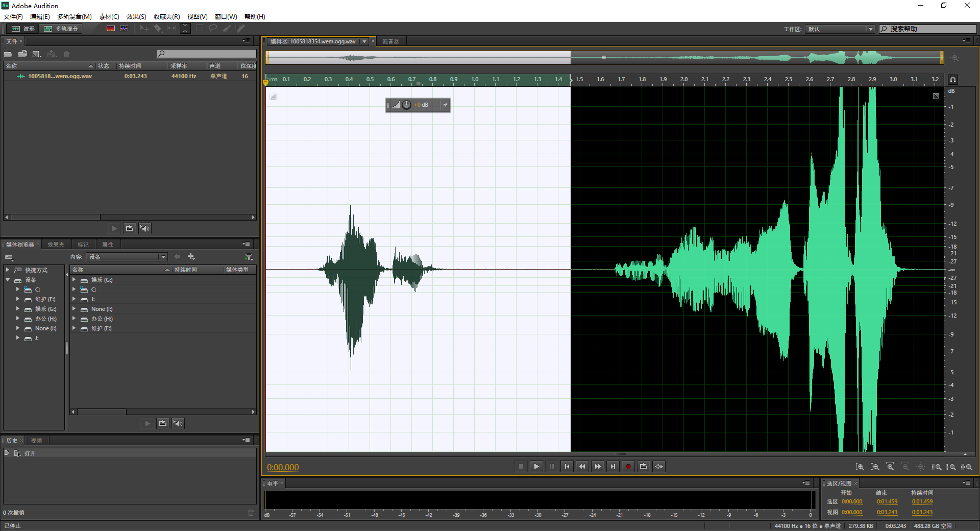980x531 pixels.
Task: Zoom in time icon
Action: click(x=890, y=467)
